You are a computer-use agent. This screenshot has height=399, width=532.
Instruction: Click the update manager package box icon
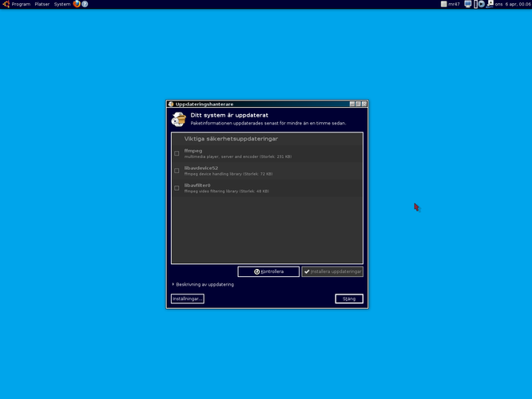click(x=179, y=120)
